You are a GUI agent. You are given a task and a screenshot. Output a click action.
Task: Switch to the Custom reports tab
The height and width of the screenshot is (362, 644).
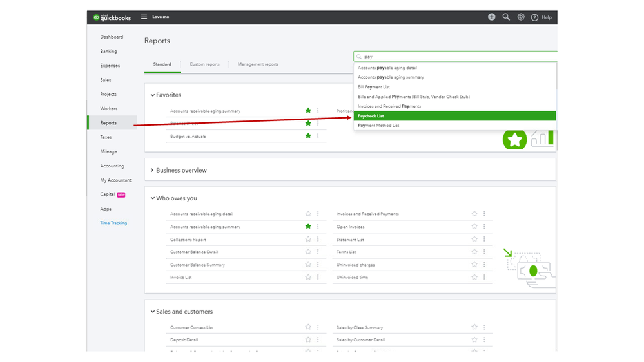pos(204,64)
